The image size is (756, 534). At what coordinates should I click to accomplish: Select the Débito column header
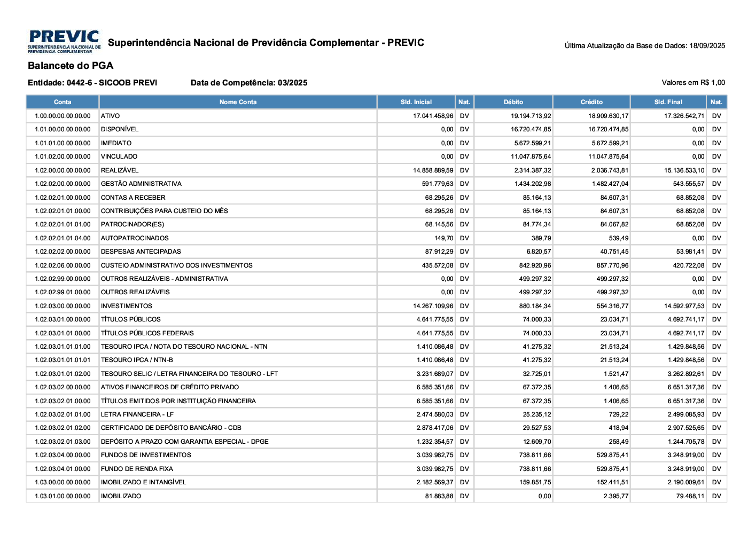pos(513,102)
